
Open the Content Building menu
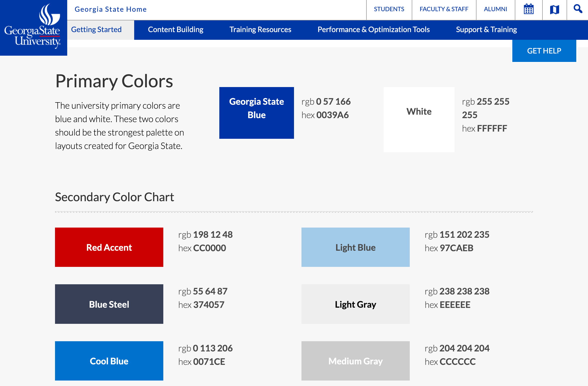pos(176,30)
